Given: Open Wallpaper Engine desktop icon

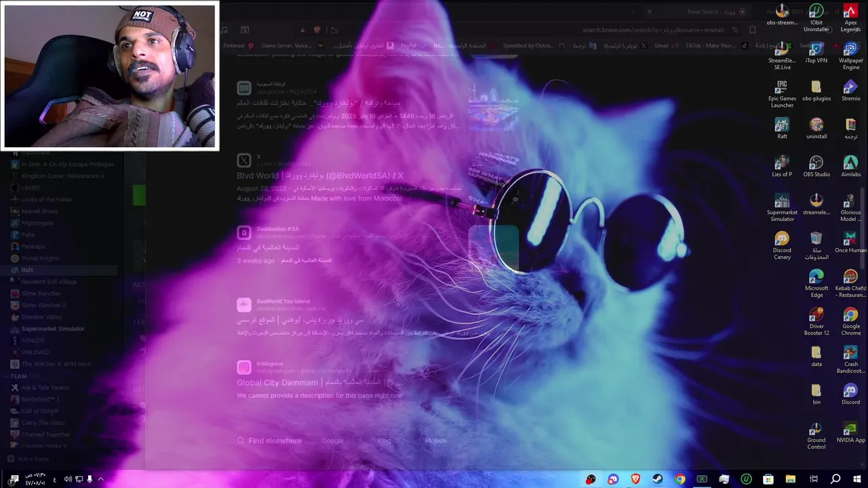Looking at the screenshot, I should point(850,56).
